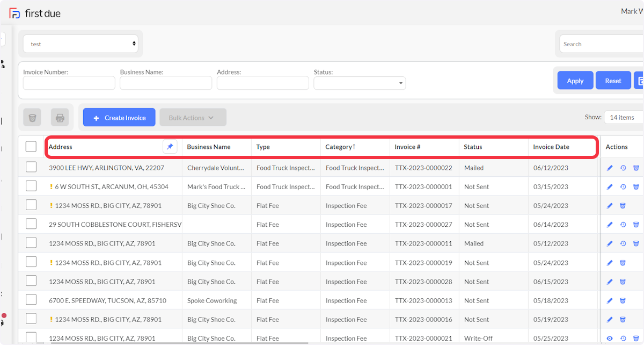Screen dimensions: 644x345
Task: Click into the Address filter field
Action: [263, 83]
